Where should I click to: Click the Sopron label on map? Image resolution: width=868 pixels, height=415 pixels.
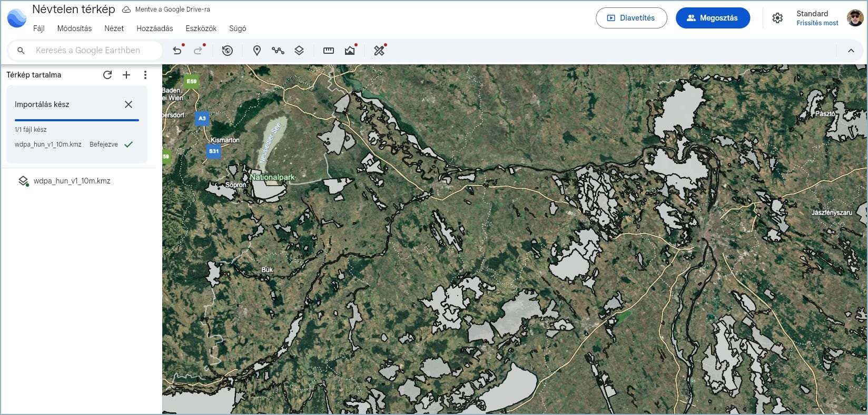point(235,185)
